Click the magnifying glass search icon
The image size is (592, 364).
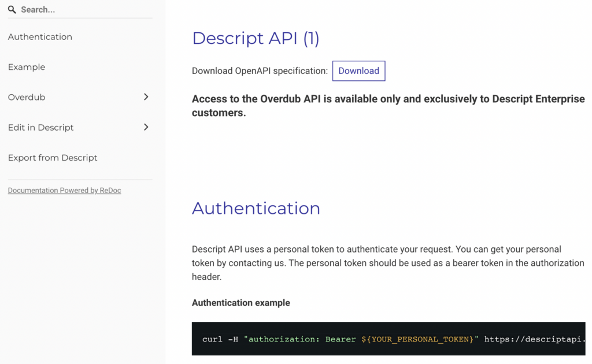click(12, 10)
